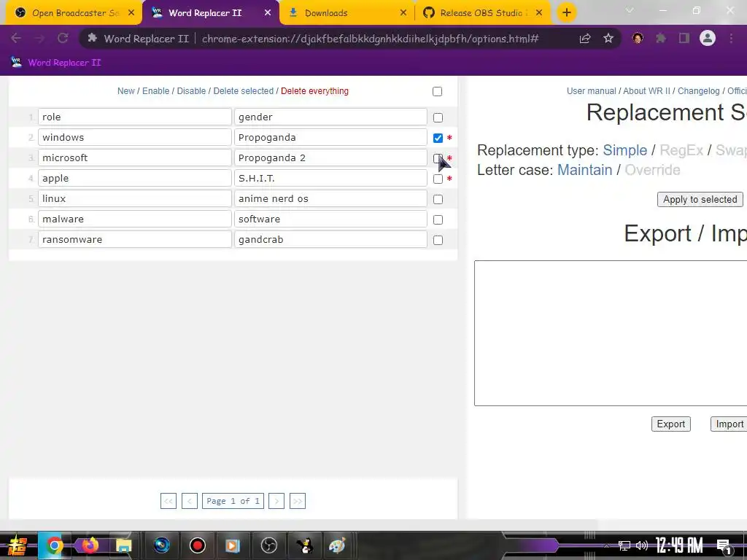Open the red record button app in taskbar
The height and width of the screenshot is (560, 747).
click(x=197, y=545)
